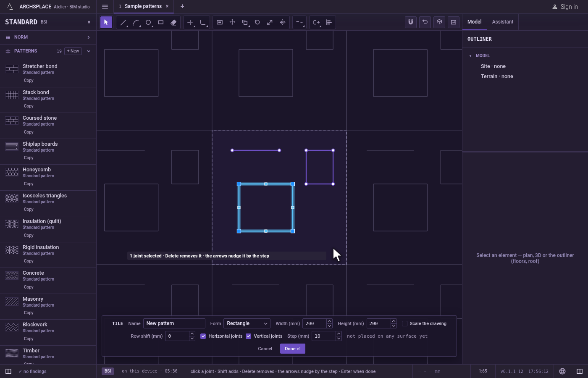This screenshot has width=588, height=378.
Task: Open the Align tool
Action: tap(329, 22)
